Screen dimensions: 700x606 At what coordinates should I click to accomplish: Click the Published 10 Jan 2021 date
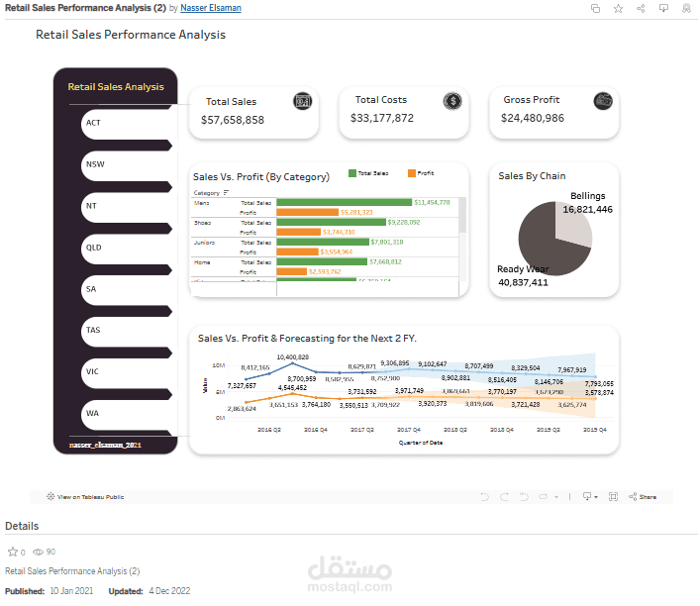(71, 591)
